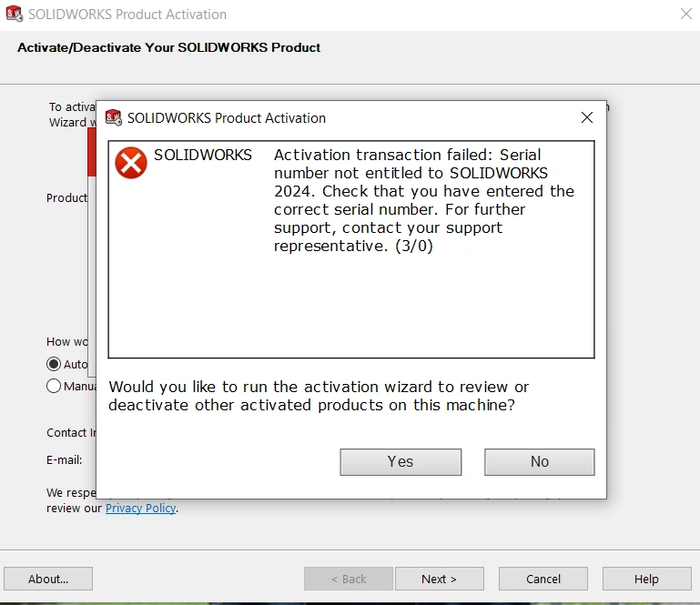Screen dimensions: 700x605
Task: Open Help for product activation
Action: pos(646,579)
